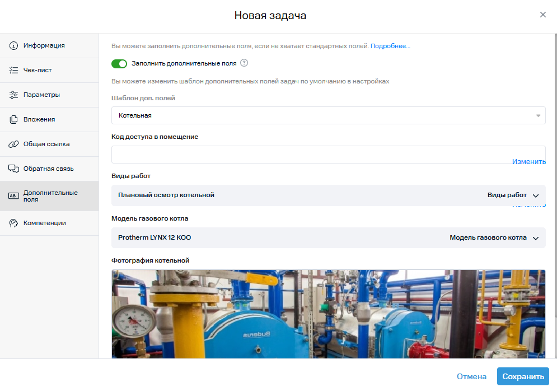Click the Information tab info icon
The height and width of the screenshot is (392, 557).
tap(14, 46)
